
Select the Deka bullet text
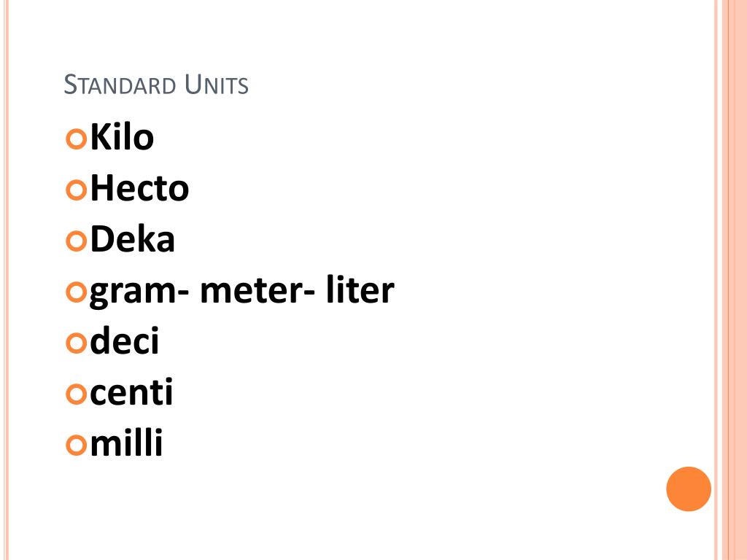tap(133, 239)
